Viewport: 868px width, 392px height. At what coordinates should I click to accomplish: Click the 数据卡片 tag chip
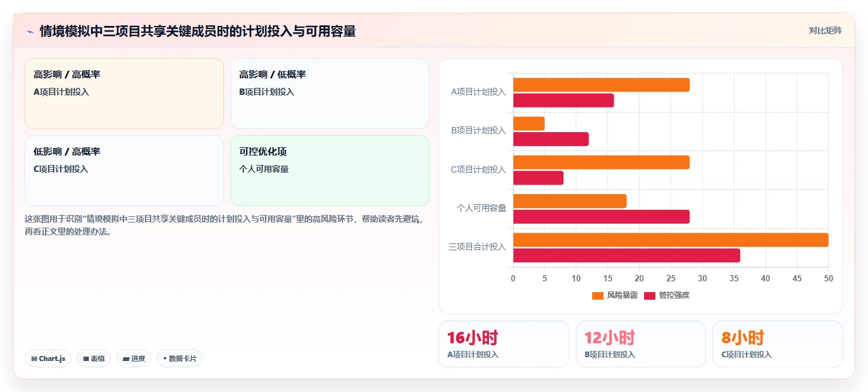[180, 358]
